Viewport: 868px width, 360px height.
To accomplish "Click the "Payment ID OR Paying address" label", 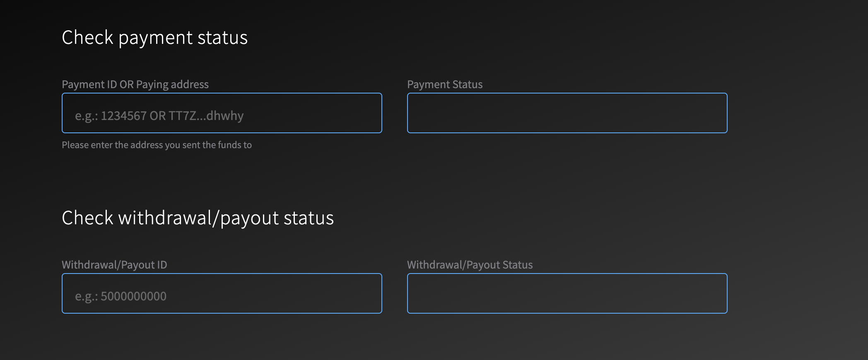I will pyautogui.click(x=135, y=84).
